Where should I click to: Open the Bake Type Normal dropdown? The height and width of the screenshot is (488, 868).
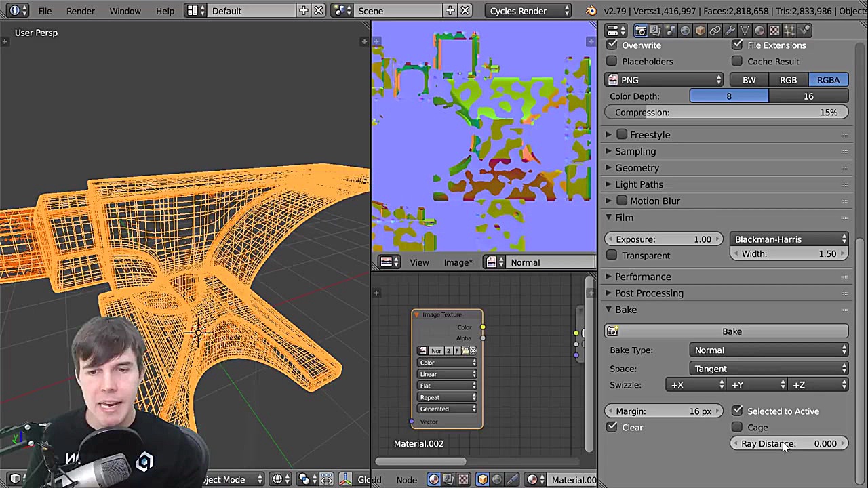tap(769, 350)
